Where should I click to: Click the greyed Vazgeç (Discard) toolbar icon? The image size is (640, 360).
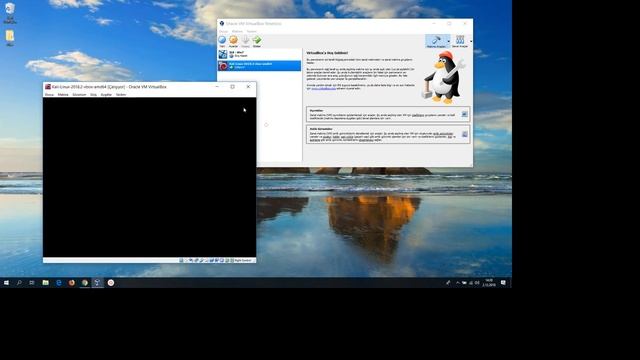(x=245, y=41)
